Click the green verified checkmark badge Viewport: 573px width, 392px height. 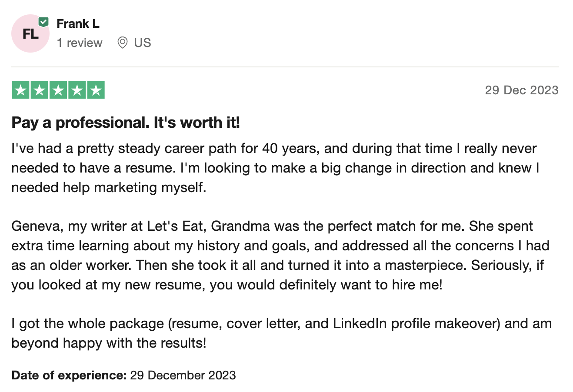point(43,22)
